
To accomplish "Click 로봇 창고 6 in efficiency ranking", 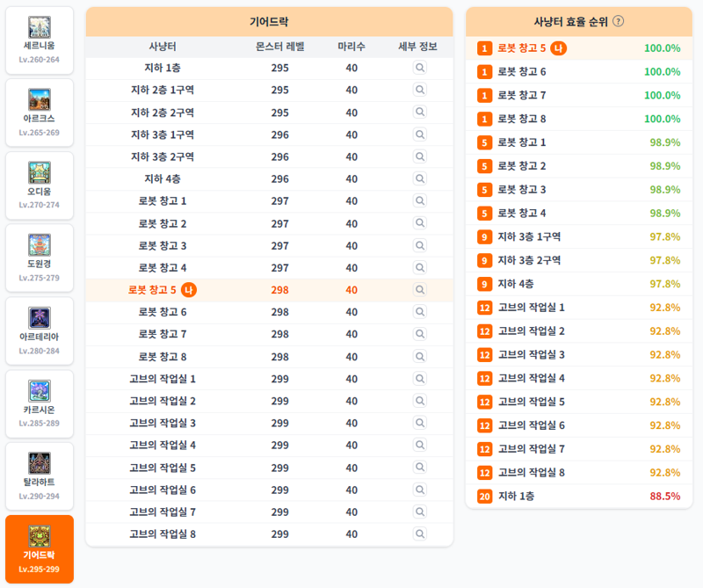I will coord(579,72).
